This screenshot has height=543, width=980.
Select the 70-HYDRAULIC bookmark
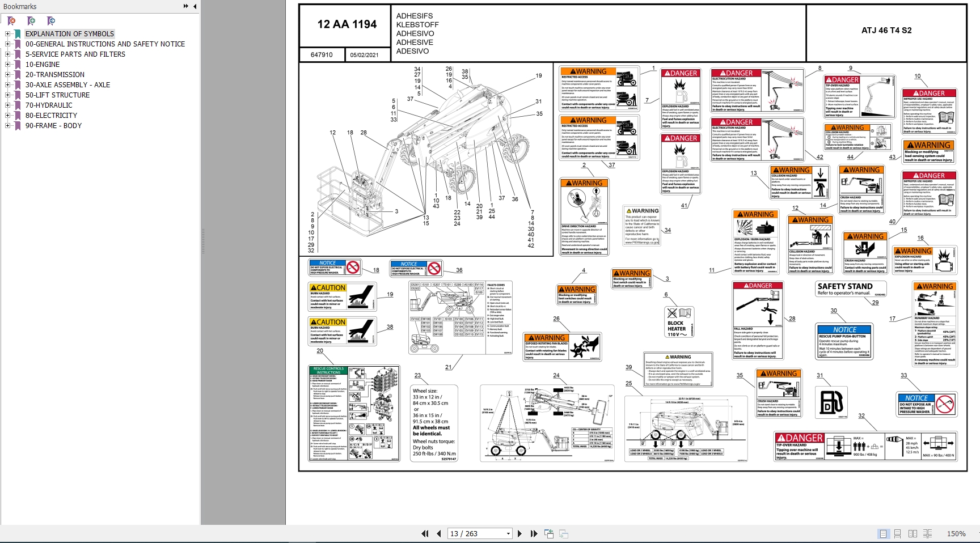(49, 105)
